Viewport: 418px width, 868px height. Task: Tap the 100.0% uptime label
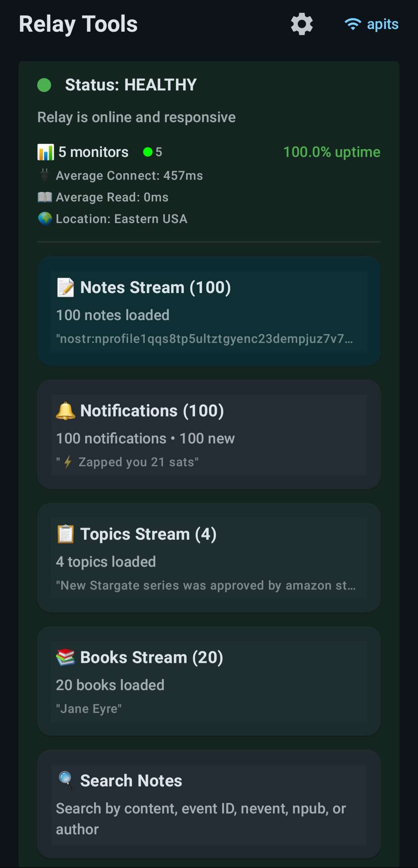332,152
